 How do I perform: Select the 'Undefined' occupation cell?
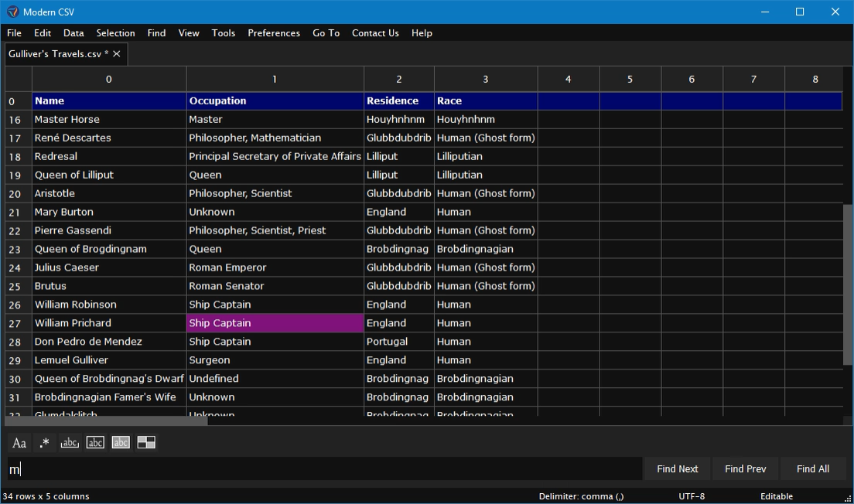275,379
